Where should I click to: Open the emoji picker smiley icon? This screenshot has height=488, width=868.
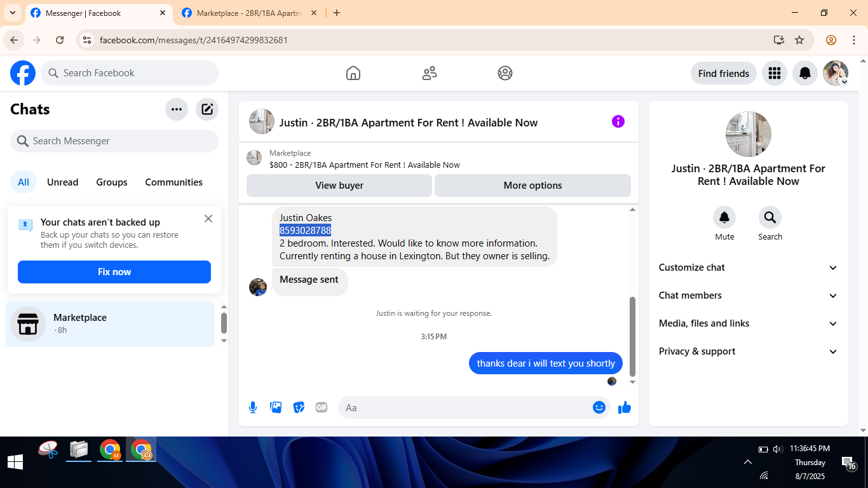coord(599,407)
